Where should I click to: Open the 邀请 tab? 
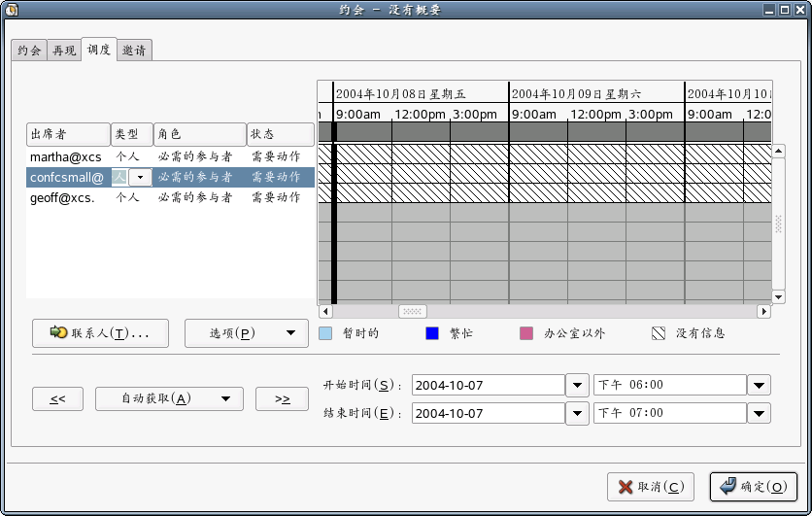tap(134, 51)
